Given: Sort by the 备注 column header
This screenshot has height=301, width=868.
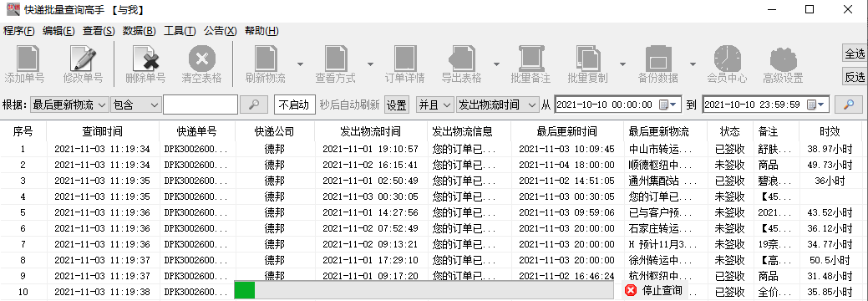Looking at the screenshot, I should [x=775, y=131].
